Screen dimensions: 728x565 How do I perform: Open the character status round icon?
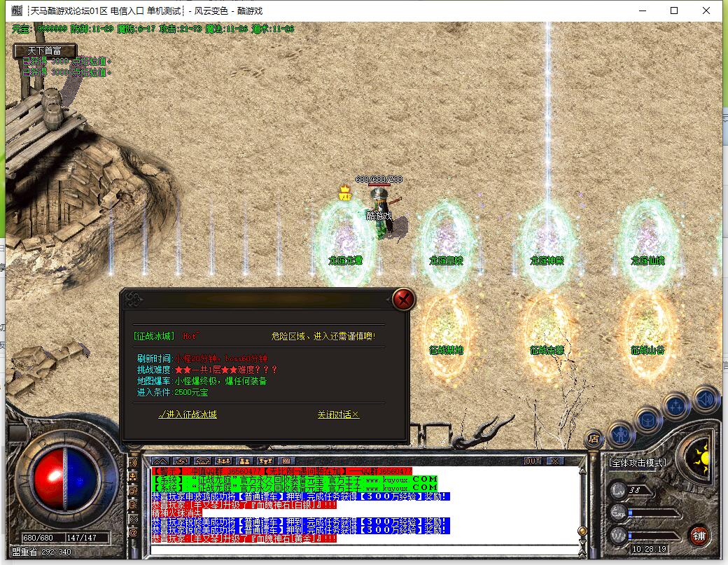click(x=620, y=435)
